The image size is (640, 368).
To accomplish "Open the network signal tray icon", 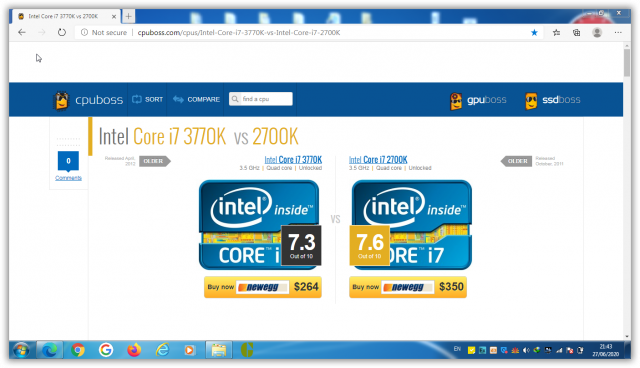I will pyautogui.click(x=559, y=350).
